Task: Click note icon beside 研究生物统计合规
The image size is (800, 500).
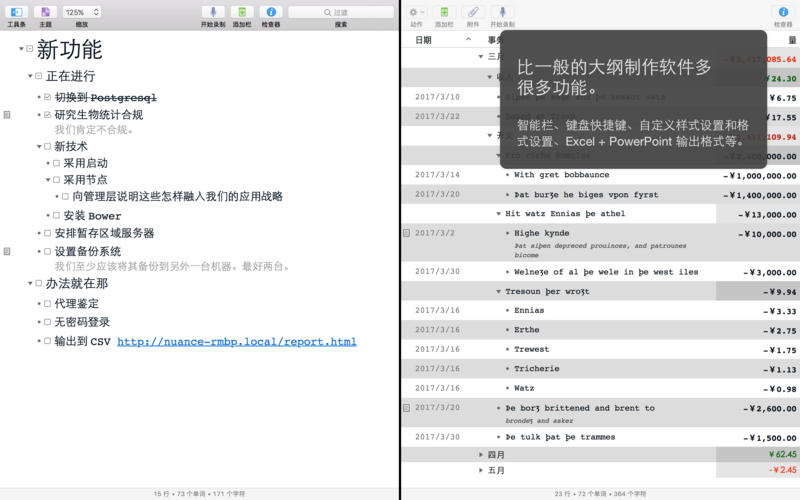Action: 7,115
